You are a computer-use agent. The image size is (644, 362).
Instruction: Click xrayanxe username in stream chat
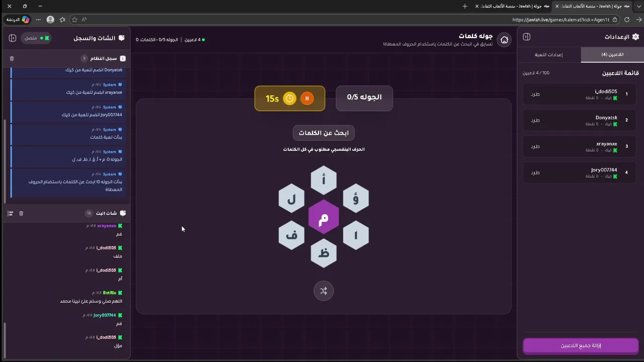107,226
